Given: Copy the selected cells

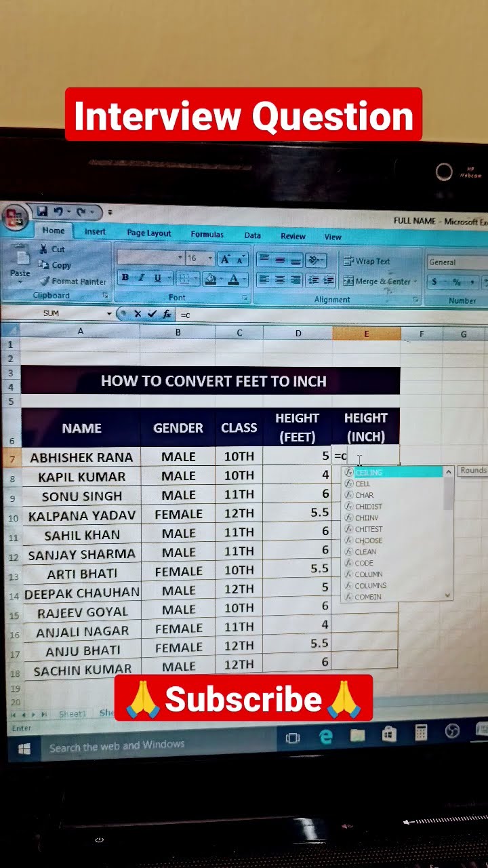Looking at the screenshot, I should click(44, 265).
